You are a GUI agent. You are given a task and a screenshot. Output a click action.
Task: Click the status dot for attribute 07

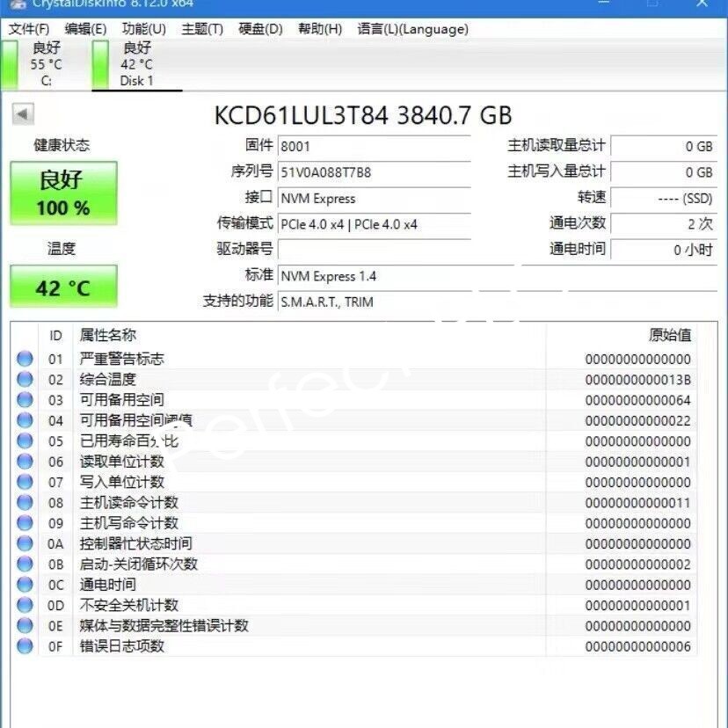click(x=25, y=482)
